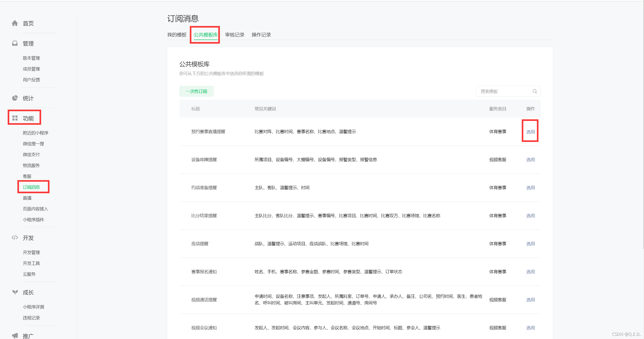Click 选用 for 预约赛事直播提醒 template
644x339 pixels.
(x=530, y=132)
